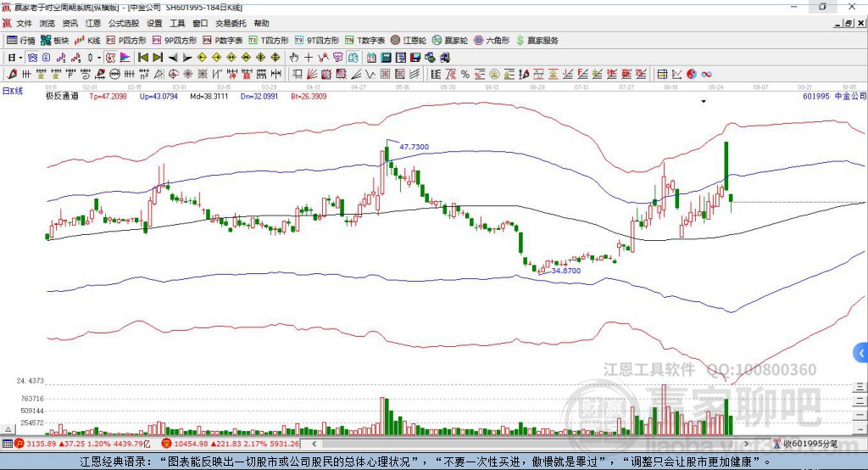868x470 pixels.
Task: Toggle the colorful flag gradient icon
Action: click(125, 58)
